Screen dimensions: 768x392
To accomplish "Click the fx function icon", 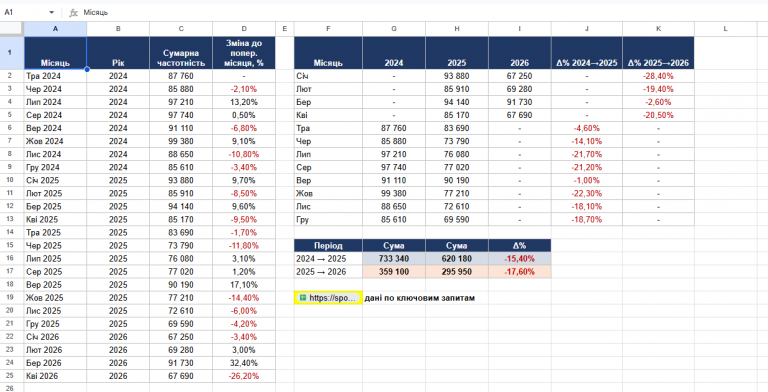I will (x=73, y=13).
